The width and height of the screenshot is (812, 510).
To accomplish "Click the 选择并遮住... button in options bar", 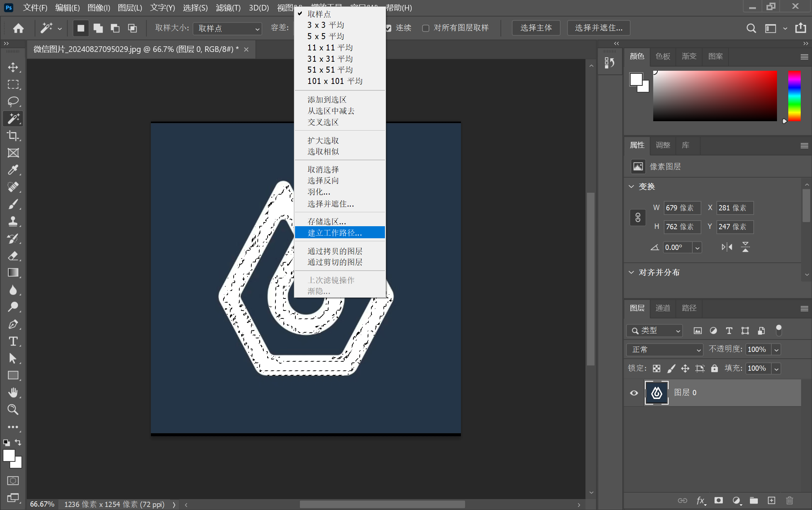I will 598,28.
